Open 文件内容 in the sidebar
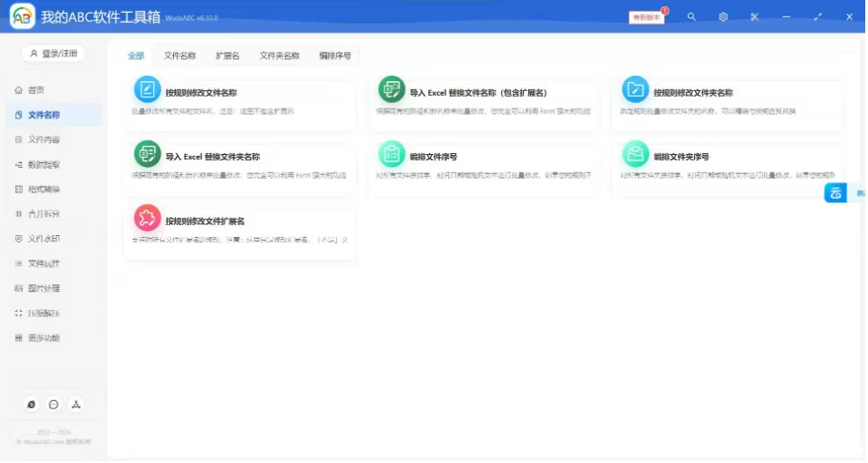Screen dimensions: 868x463 click(x=43, y=139)
